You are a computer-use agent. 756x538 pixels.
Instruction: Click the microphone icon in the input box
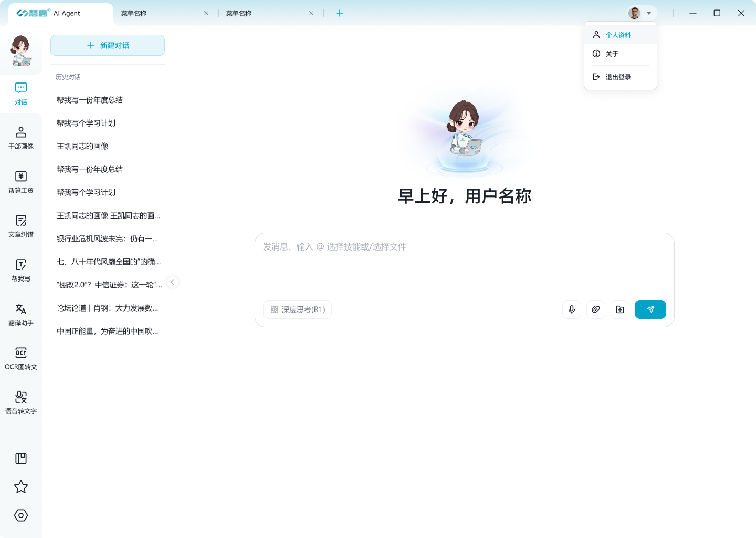coord(571,309)
